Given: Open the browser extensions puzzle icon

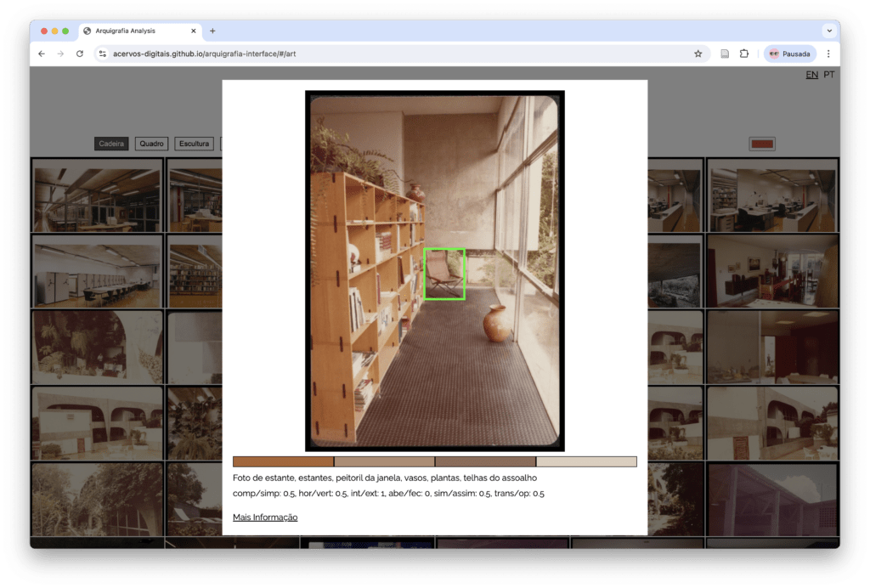Looking at the screenshot, I should coord(744,54).
